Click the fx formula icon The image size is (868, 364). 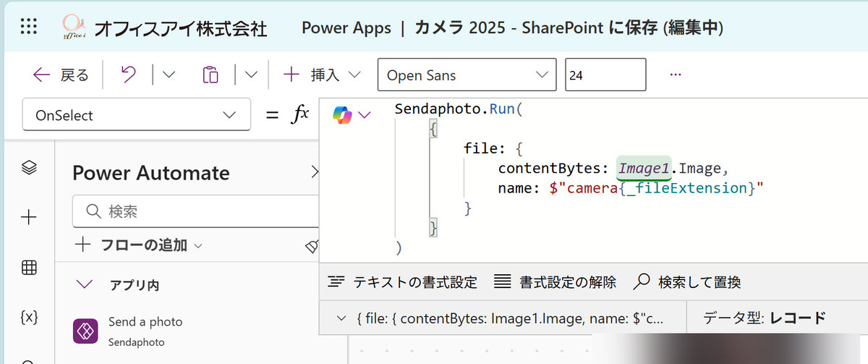coord(299,114)
